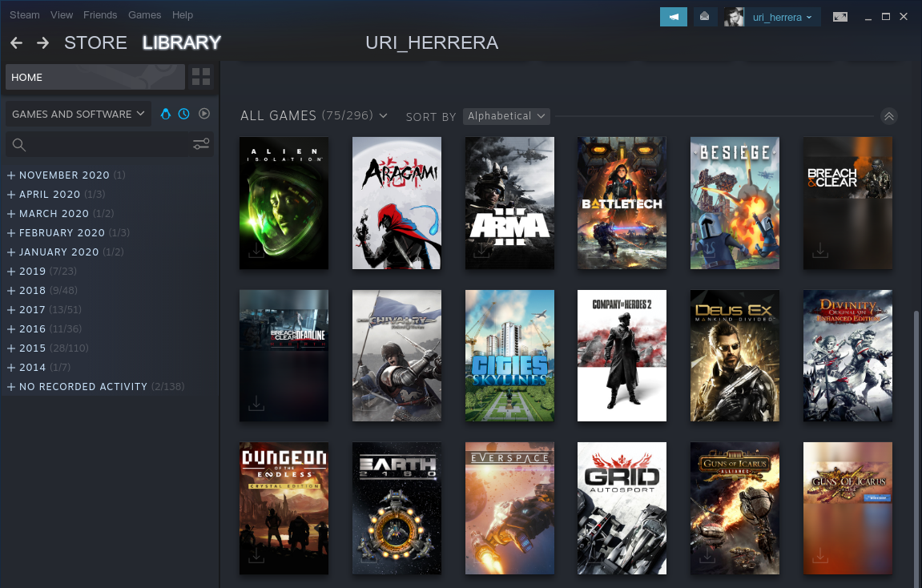Open the Games menu
Screen dimensions: 922x588
145,14
